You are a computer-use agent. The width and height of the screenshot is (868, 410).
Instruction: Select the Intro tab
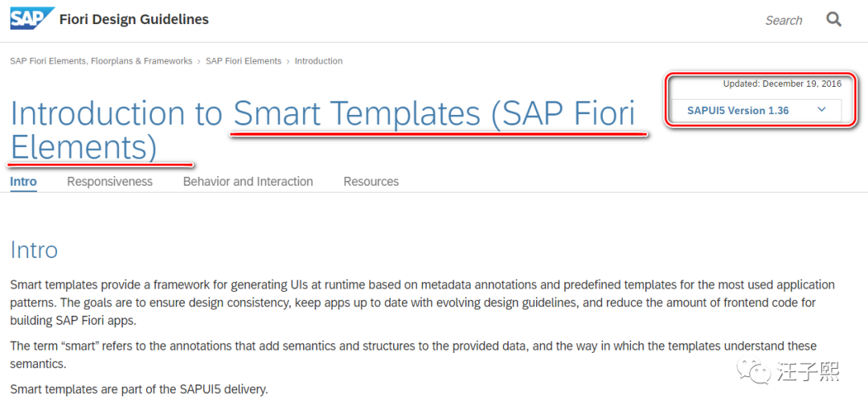pyautogui.click(x=23, y=182)
